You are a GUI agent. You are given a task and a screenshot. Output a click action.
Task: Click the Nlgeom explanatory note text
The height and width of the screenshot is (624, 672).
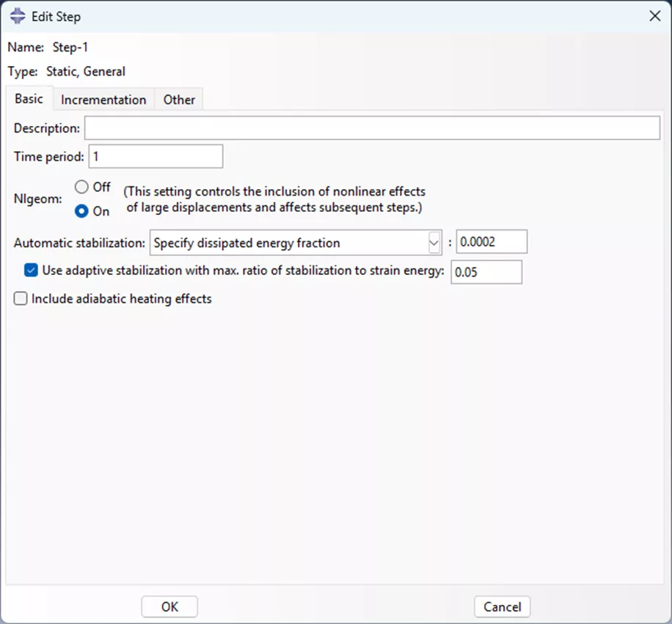[x=274, y=199]
